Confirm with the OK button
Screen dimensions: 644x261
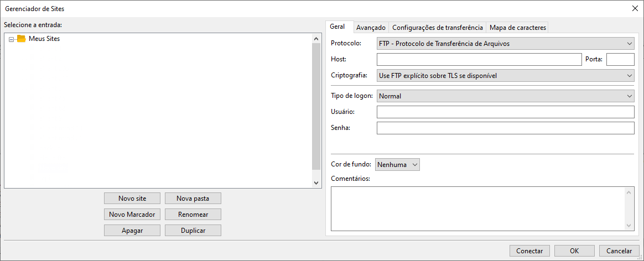click(x=574, y=250)
